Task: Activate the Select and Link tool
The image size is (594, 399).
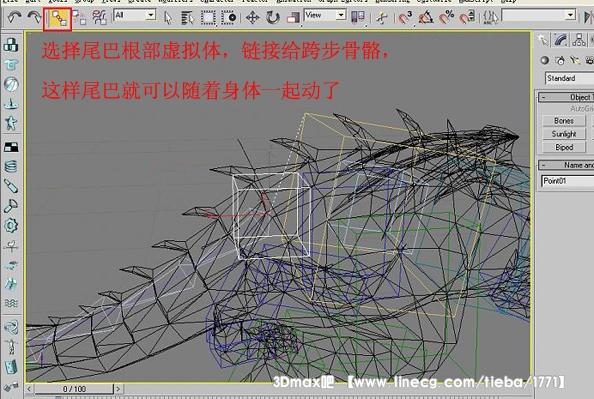Action: [58, 18]
